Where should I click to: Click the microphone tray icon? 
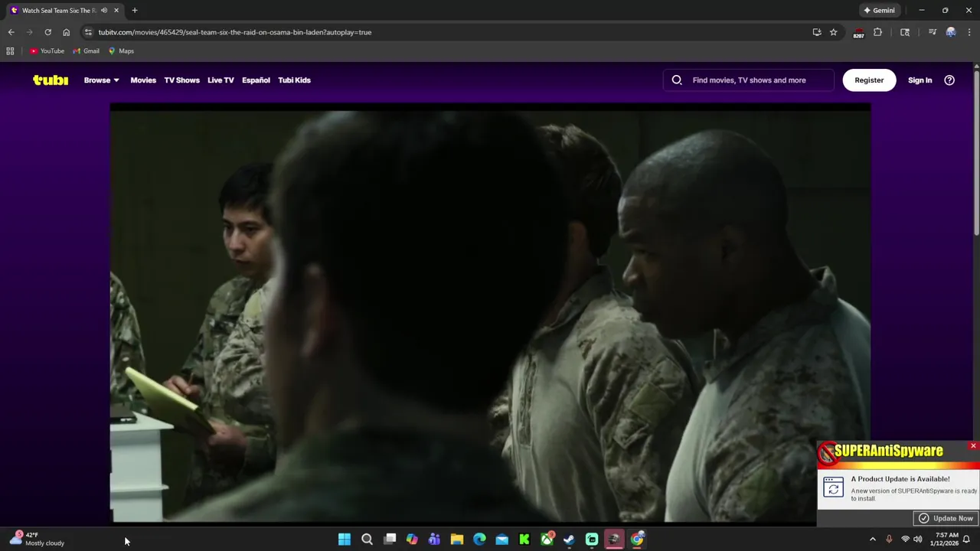(x=889, y=540)
